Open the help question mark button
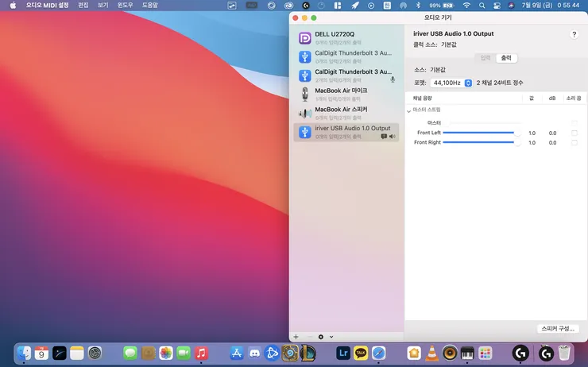Image resolution: width=588 pixels, height=367 pixels. (574, 34)
